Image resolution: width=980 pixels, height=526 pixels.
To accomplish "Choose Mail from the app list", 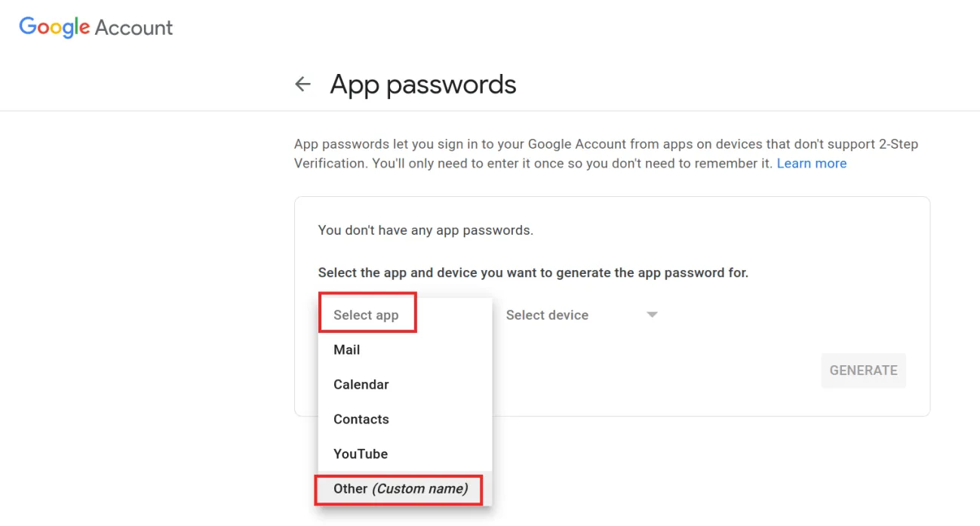I will coord(346,349).
